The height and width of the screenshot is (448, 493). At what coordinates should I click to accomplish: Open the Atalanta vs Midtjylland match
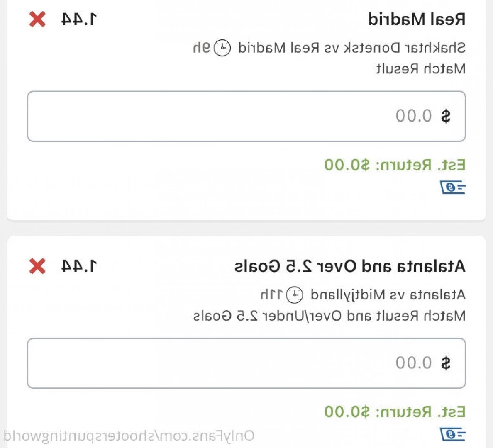click(x=388, y=295)
